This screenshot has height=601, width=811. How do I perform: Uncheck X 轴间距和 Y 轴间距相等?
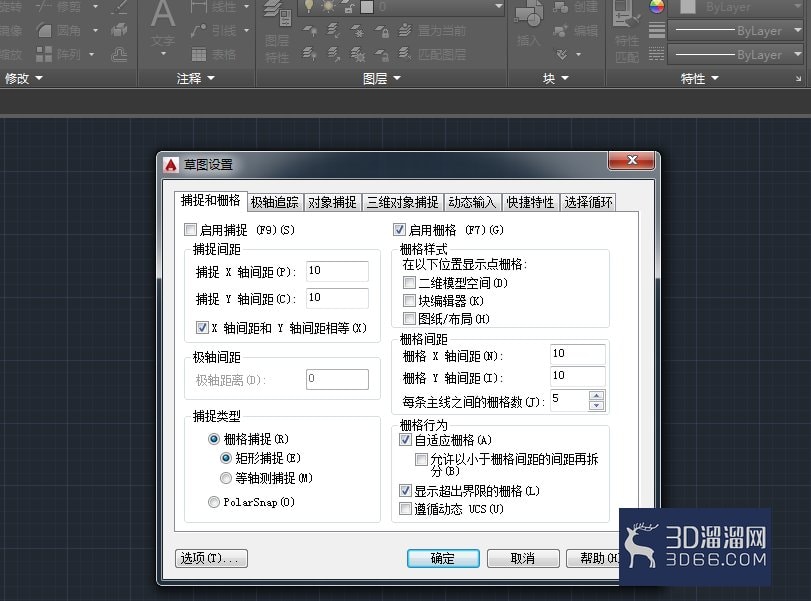202,327
